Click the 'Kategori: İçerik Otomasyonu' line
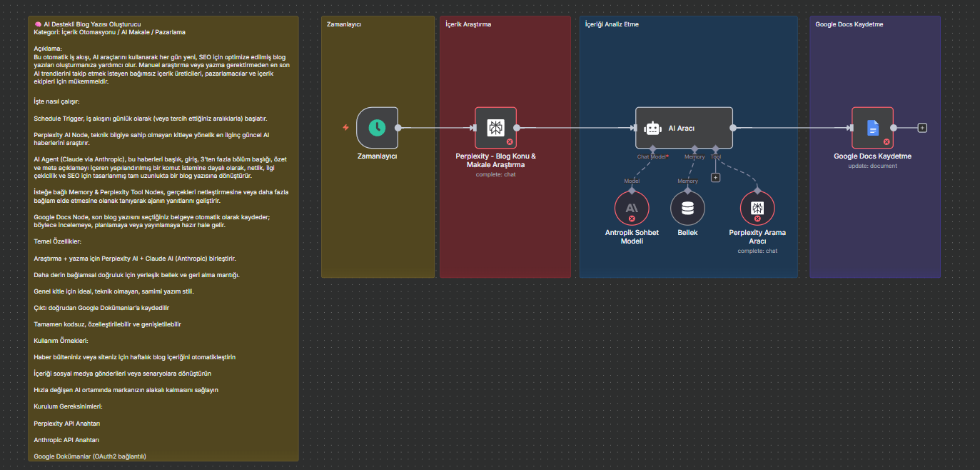The width and height of the screenshot is (980, 470). (x=110, y=32)
